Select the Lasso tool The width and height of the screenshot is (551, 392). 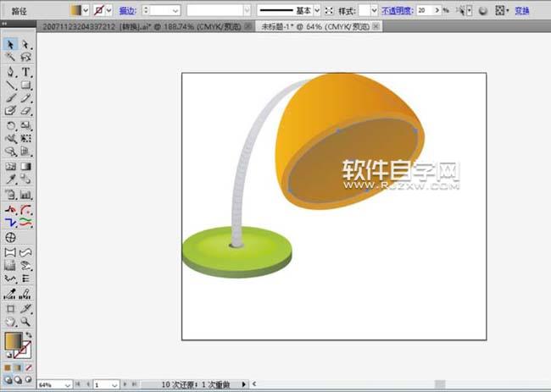tap(25, 58)
